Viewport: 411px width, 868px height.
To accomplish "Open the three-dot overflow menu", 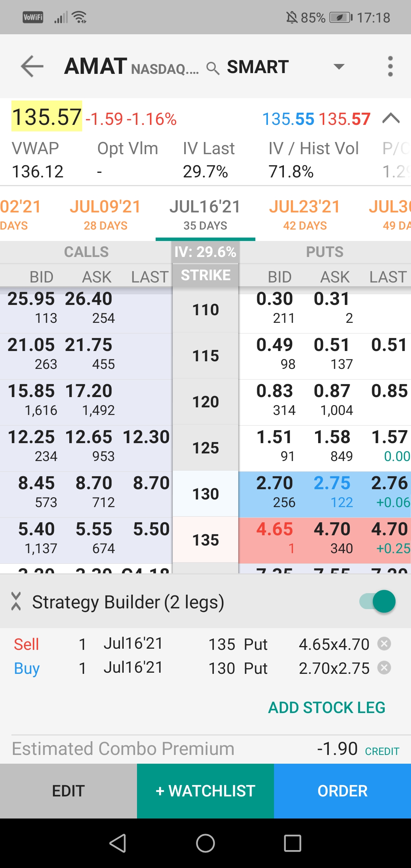I will 390,67.
